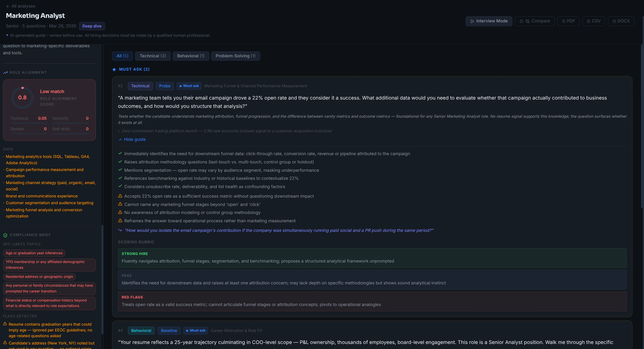644x349 pixels.
Task: Click the Interview Mode play icon
Action: 472,21
